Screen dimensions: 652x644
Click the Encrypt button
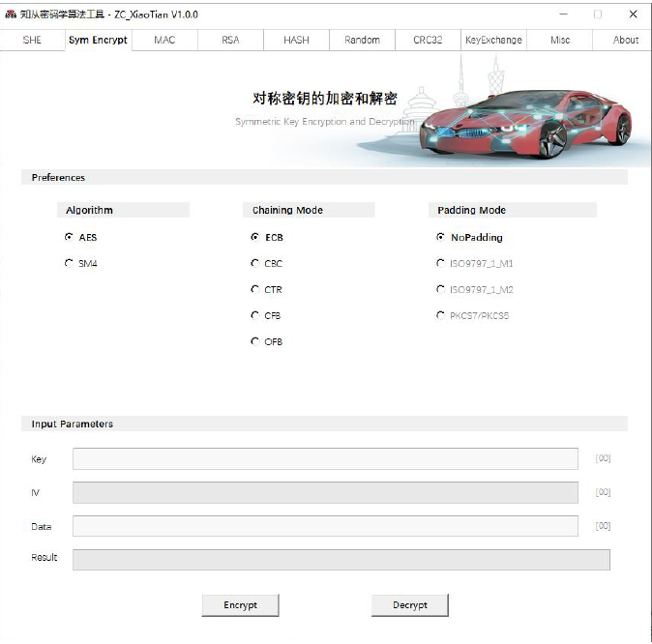(x=241, y=605)
